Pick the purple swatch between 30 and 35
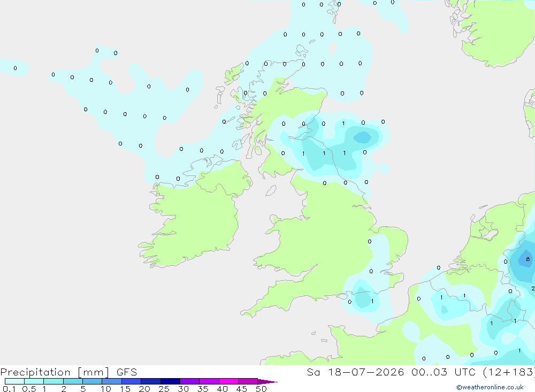535x392 pixels. coord(189,381)
